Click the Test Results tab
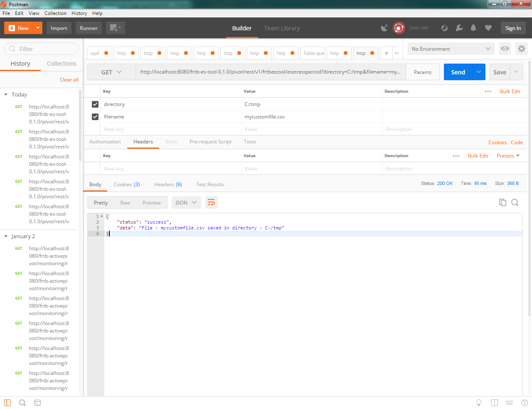Screen dimensions: 532x409 (x=210, y=185)
